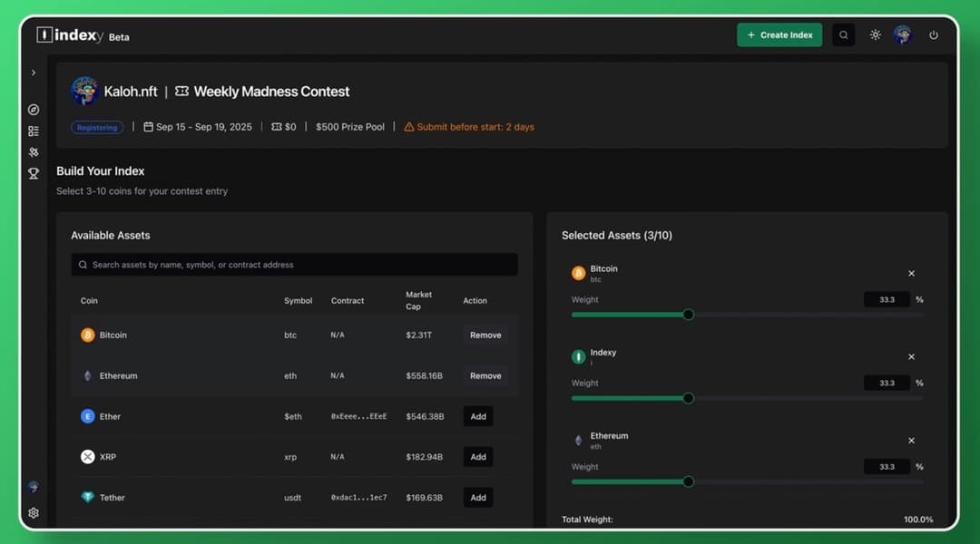The height and width of the screenshot is (544, 980).
Task: Click Remove in the Ethereum table row
Action: (485, 376)
